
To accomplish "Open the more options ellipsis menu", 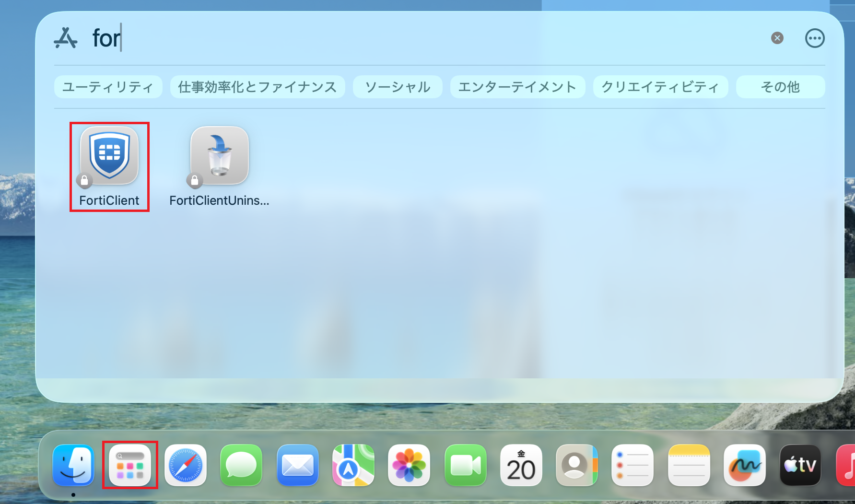I will click(x=814, y=38).
